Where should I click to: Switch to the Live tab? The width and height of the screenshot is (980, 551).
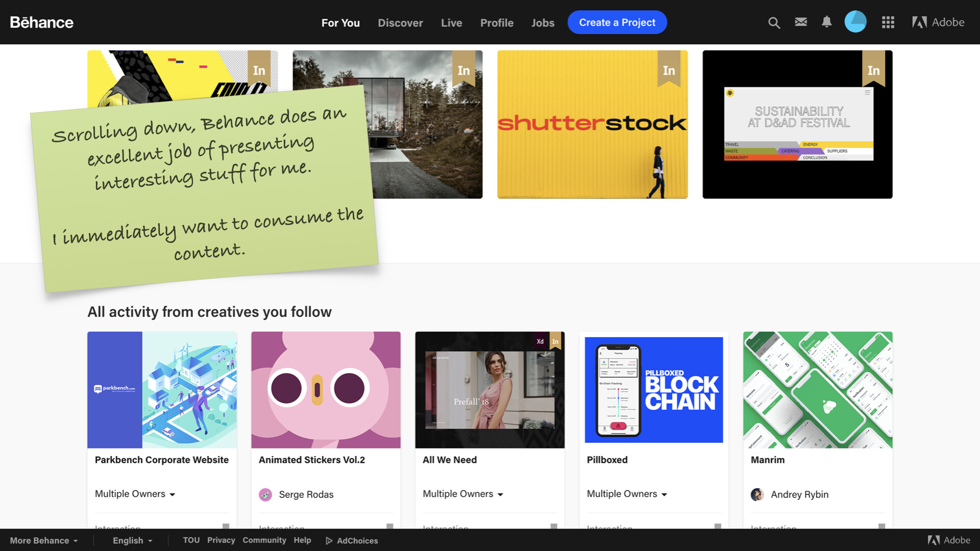click(451, 23)
